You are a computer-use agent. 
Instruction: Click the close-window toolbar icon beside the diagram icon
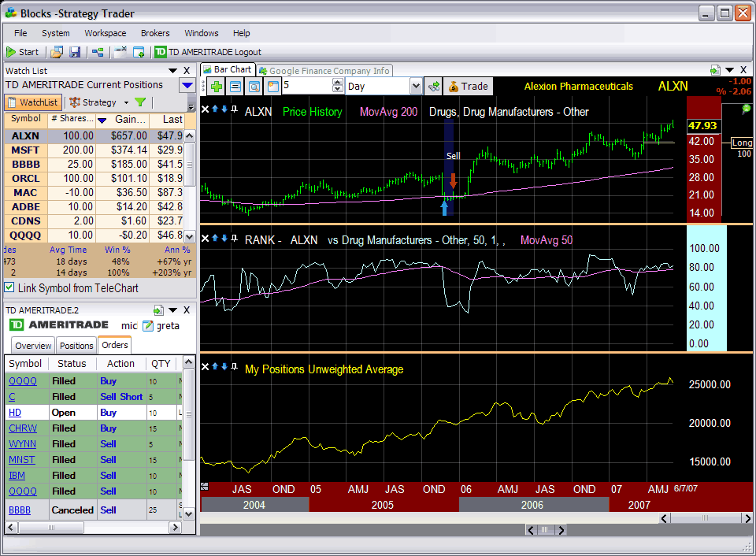(120, 50)
